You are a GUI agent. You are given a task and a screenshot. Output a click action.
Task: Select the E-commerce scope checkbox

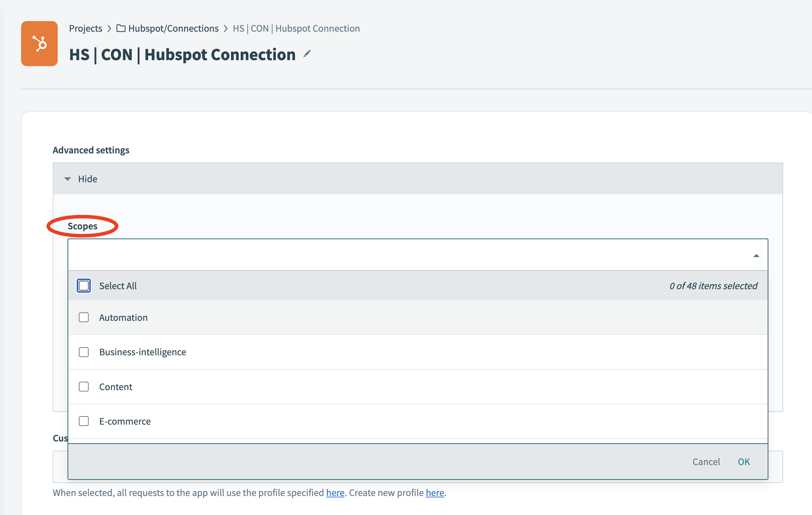(x=84, y=421)
